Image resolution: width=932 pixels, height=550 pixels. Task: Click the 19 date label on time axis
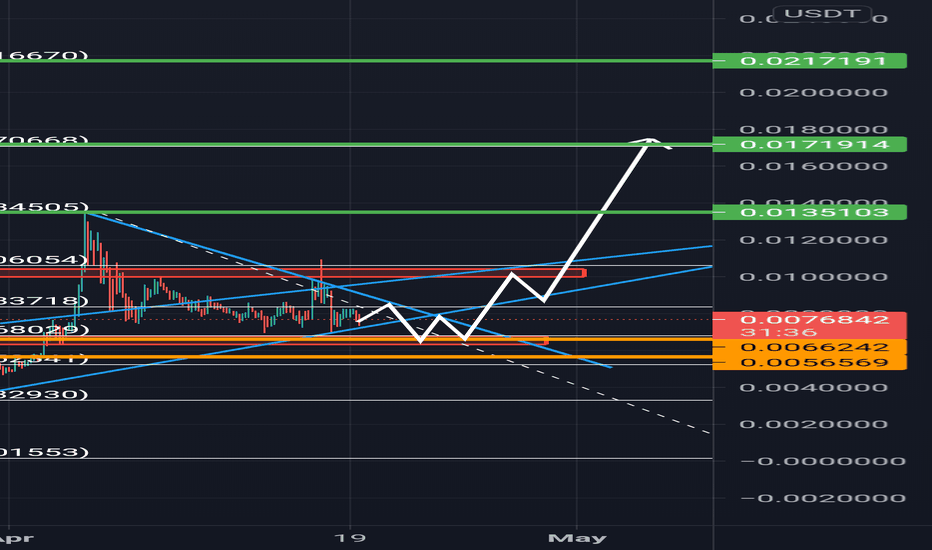[350, 538]
